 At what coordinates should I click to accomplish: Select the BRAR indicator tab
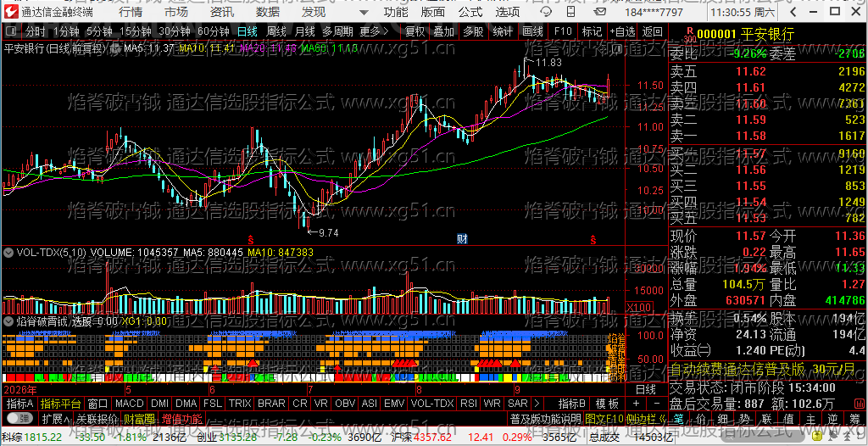271,404
